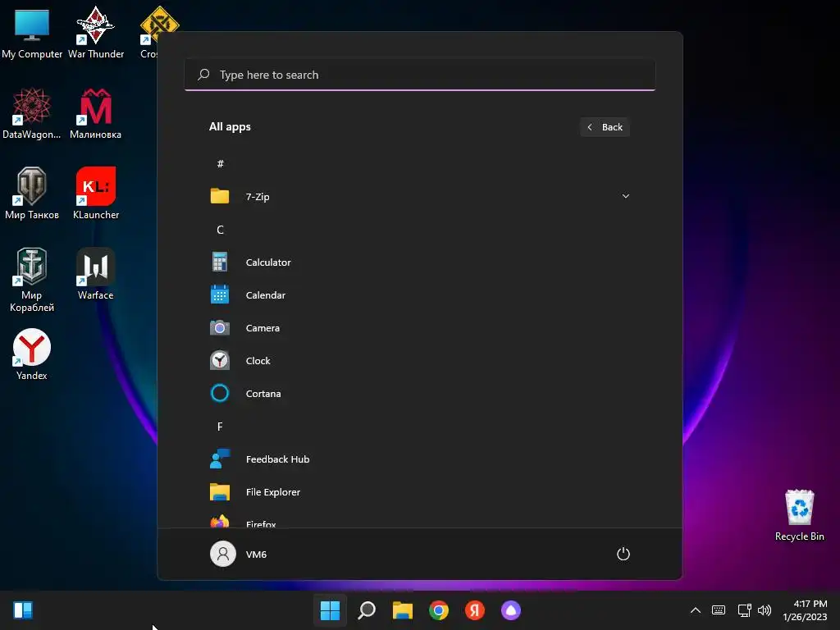
Task: Open the Windows Start button on taskbar
Action: tap(330, 610)
